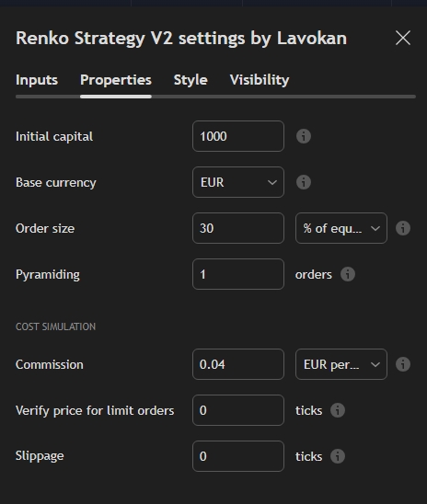Show the Order size info tooltip icon

(403, 228)
